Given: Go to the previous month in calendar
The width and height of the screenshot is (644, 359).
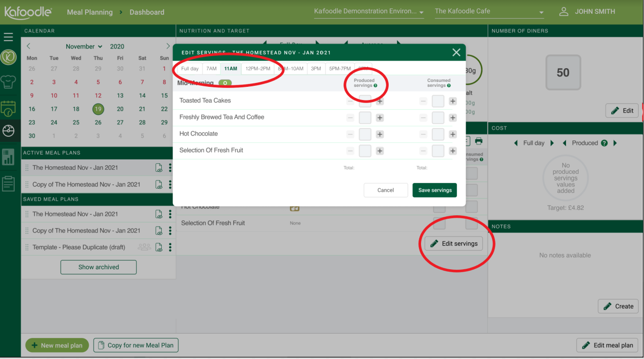Looking at the screenshot, I should (x=28, y=46).
